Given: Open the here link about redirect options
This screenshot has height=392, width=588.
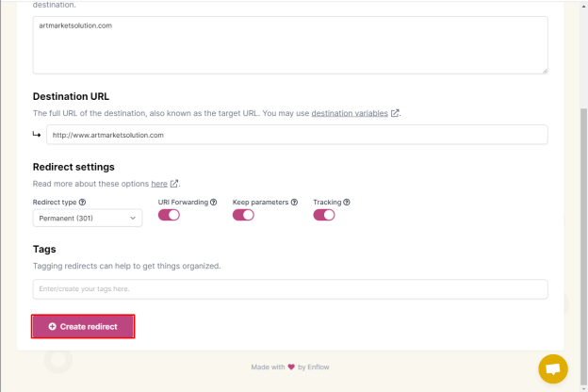Looking at the screenshot, I should tap(159, 184).
